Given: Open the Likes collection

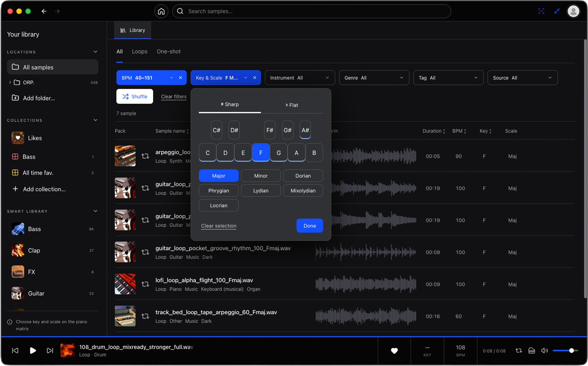Looking at the screenshot, I should point(53,138).
